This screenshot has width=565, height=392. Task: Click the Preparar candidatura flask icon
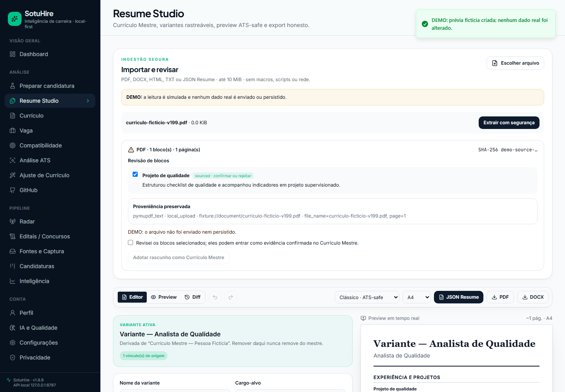[13, 86]
